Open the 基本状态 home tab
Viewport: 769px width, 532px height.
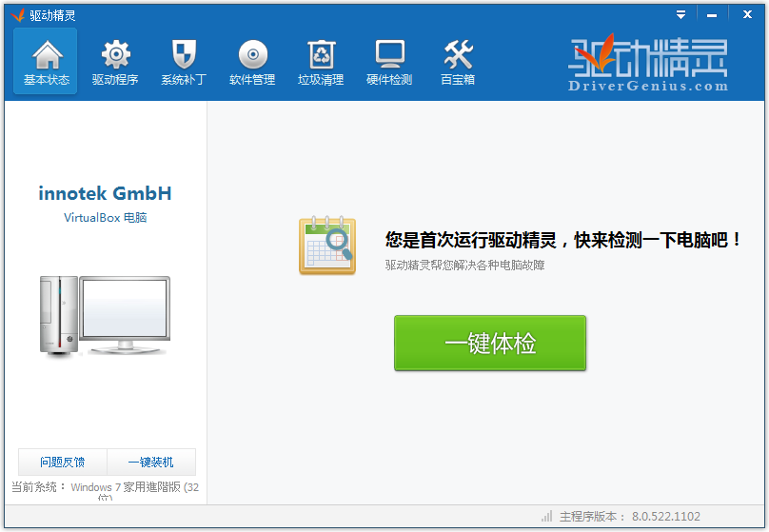click(46, 61)
